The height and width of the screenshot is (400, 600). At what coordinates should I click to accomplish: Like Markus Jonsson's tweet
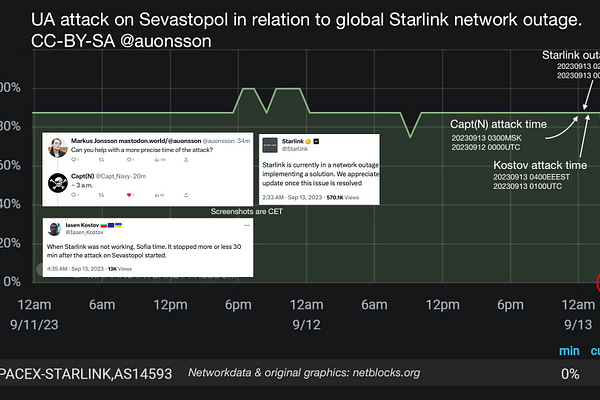tap(130, 160)
